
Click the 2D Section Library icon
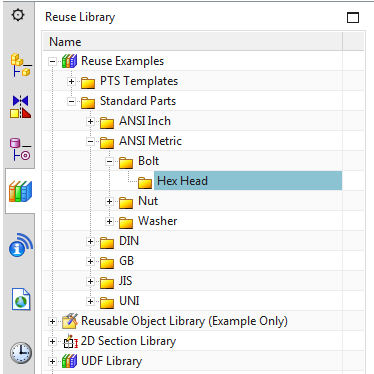70,341
